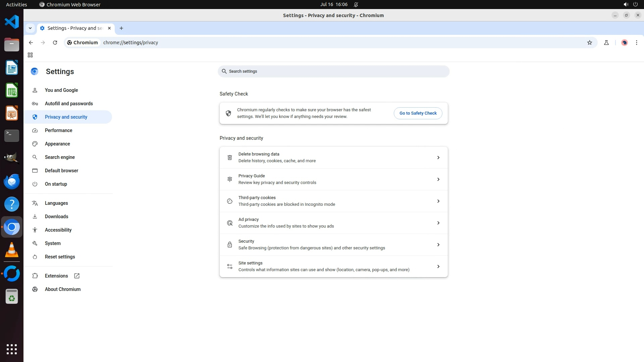Close the Settings tab
644x362 pixels.
click(109, 28)
